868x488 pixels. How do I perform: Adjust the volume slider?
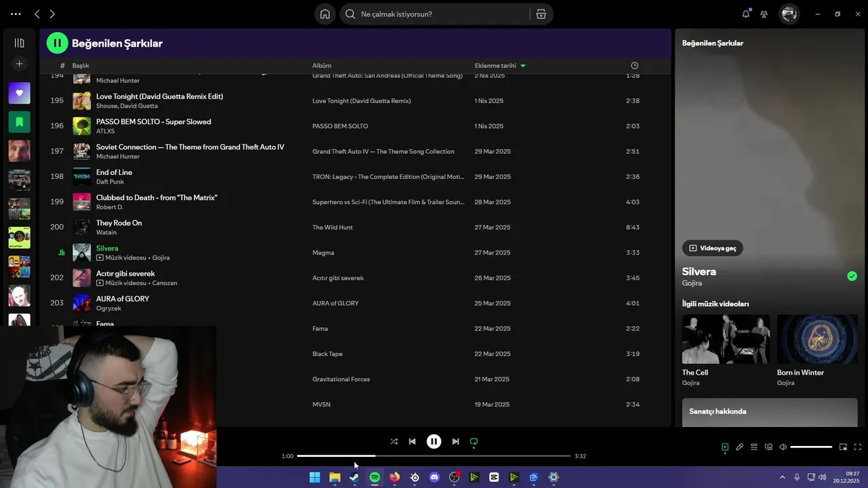tap(811, 447)
